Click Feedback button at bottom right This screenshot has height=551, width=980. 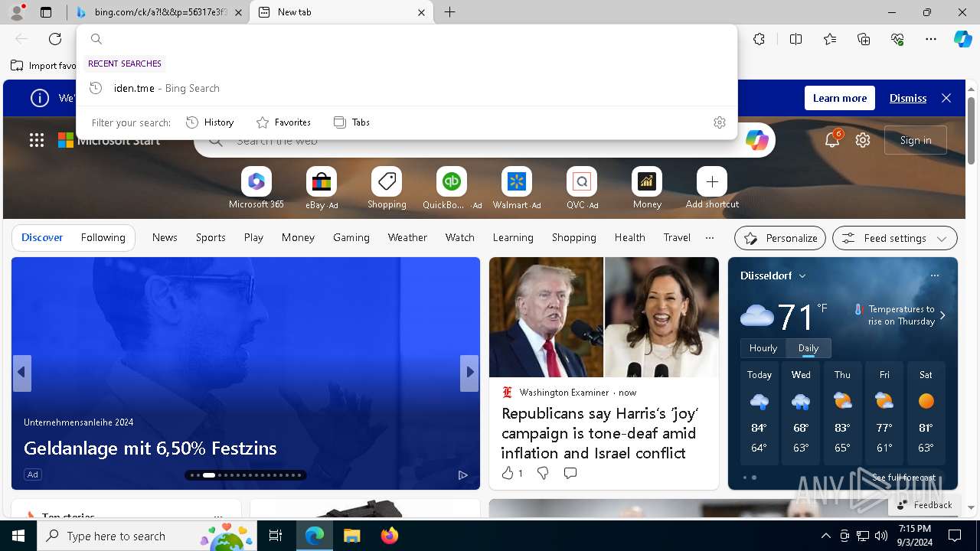click(x=924, y=505)
